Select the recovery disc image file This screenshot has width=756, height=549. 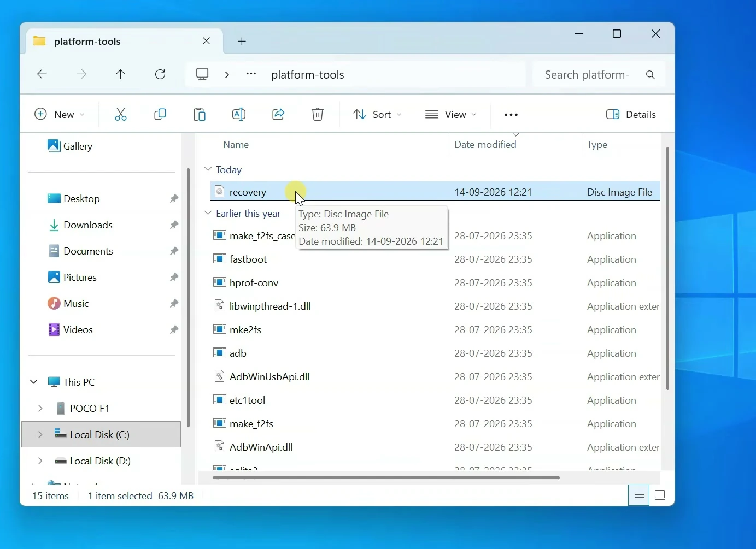click(x=435, y=192)
